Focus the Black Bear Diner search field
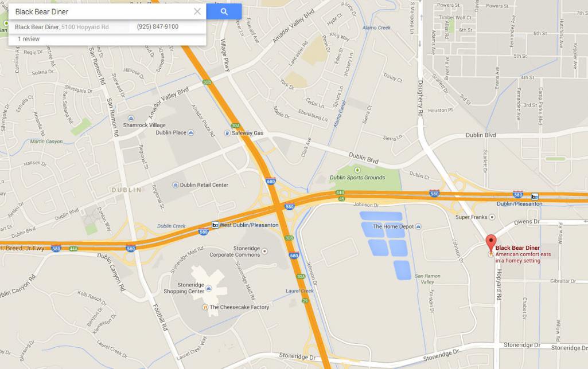Image resolution: width=588 pixels, height=369 pixels. tap(101, 11)
